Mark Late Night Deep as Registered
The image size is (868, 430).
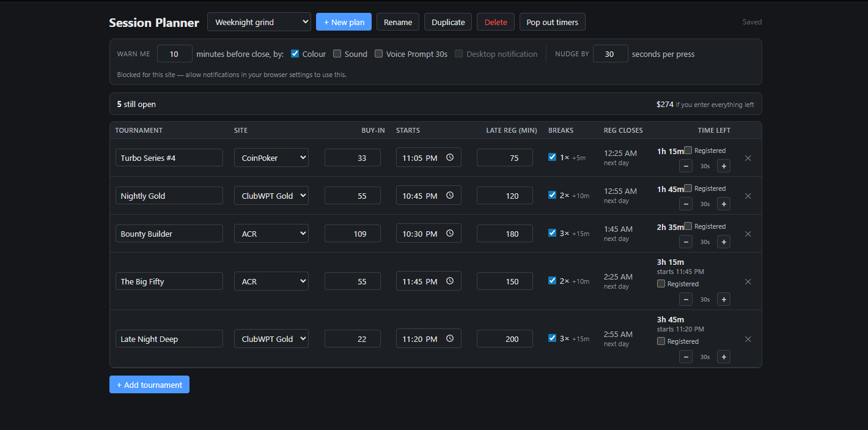point(661,341)
